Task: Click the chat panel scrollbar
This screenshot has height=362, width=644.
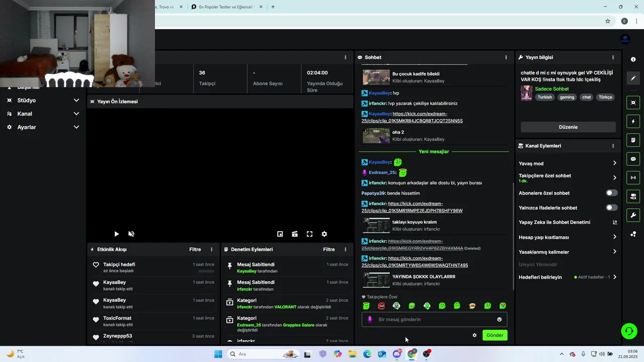Action: pyautogui.click(x=513, y=235)
